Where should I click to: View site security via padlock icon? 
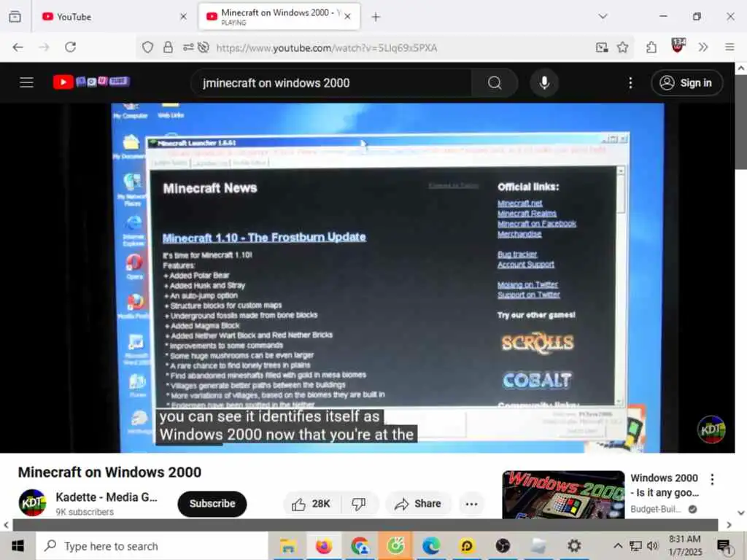click(169, 47)
